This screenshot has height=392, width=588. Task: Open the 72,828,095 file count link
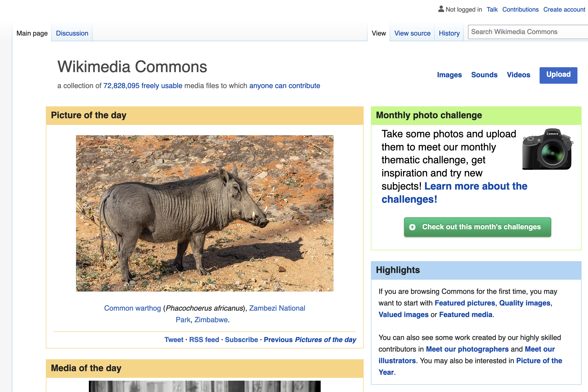coord(121,86)
